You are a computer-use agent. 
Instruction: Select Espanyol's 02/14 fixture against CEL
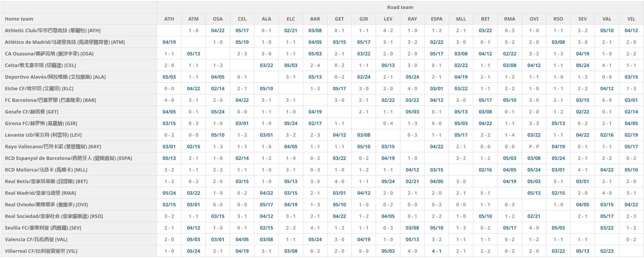click(x=242, y=158)
